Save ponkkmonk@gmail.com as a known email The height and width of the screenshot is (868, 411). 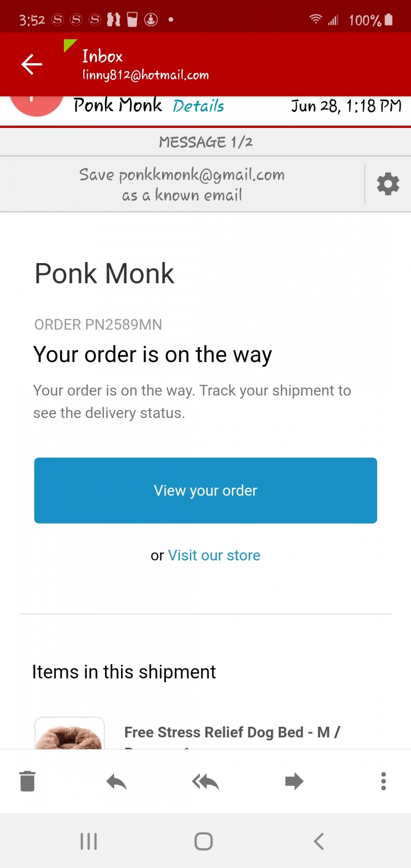182,184
